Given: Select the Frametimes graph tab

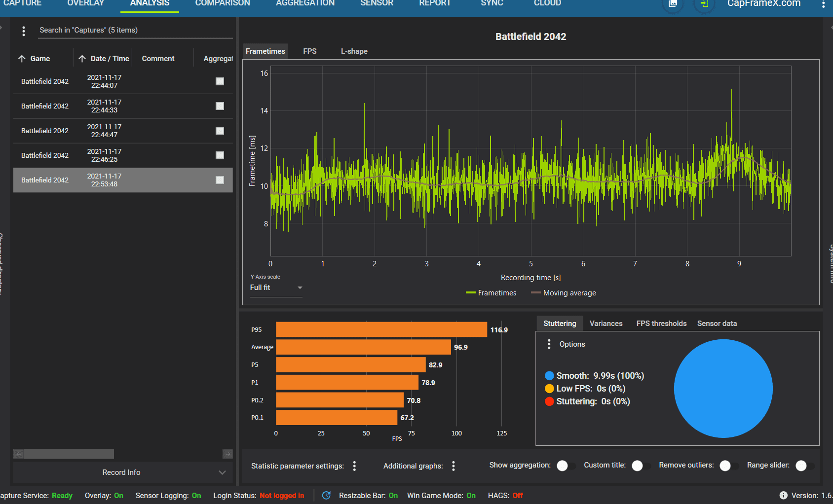Looking at the screenshot, I should click(x=265, y=51).
